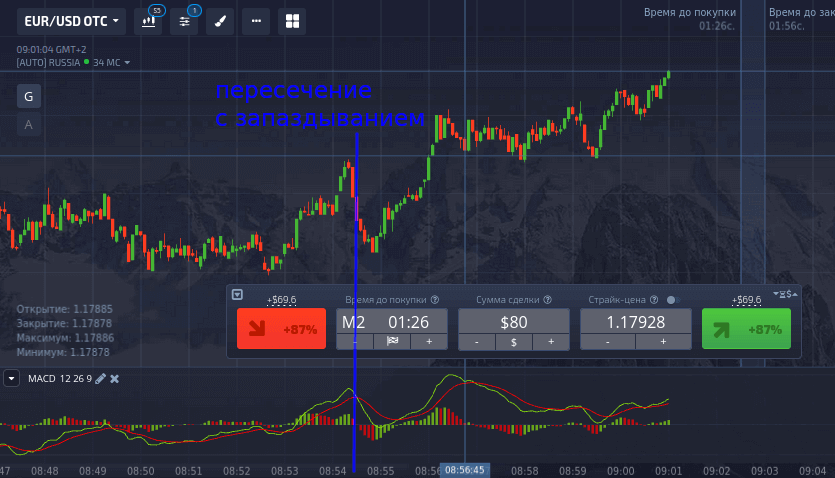835x478 pixels.
Task: Collapse the trading panel with arrow box
Action: pyautogui.click(x=237, y=294)
